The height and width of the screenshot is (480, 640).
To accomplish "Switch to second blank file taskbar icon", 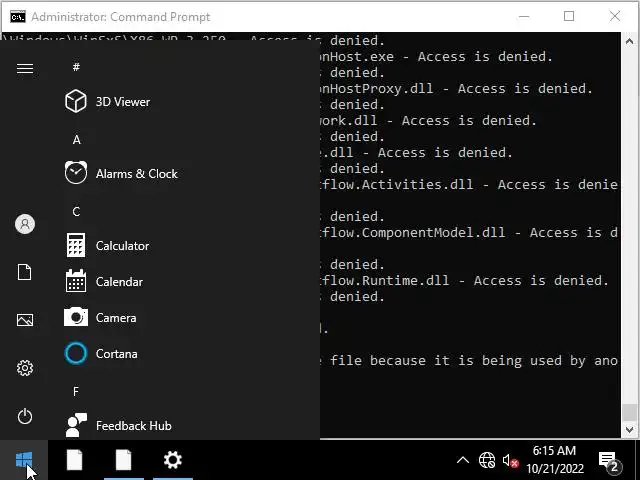I will pyautogui.click(x=123, y=460).
